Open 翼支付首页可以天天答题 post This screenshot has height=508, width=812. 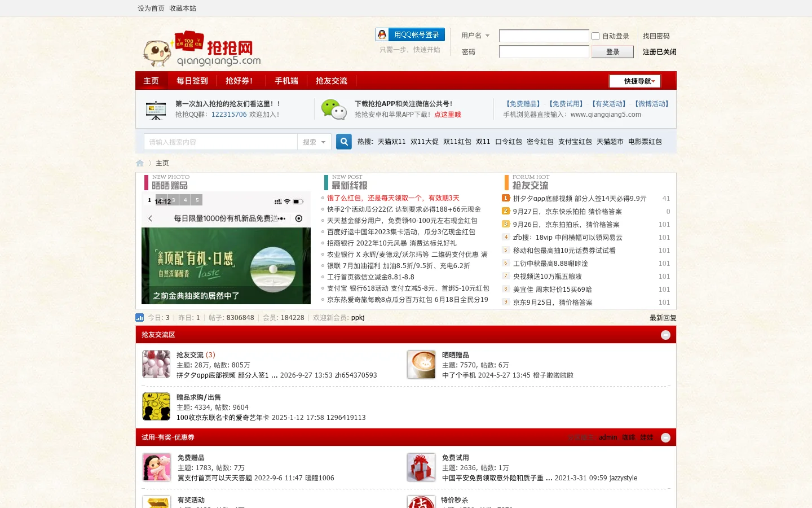tap(215, 478)
